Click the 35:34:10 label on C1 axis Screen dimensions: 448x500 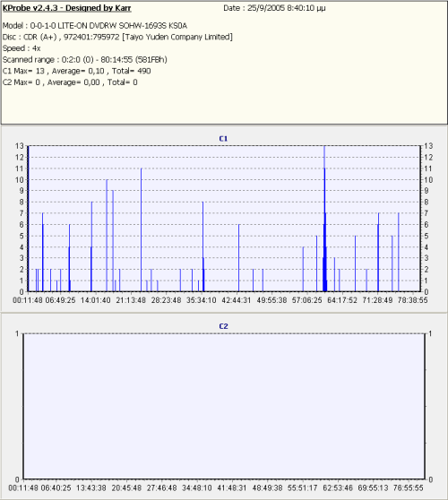[x=201, y=300]
